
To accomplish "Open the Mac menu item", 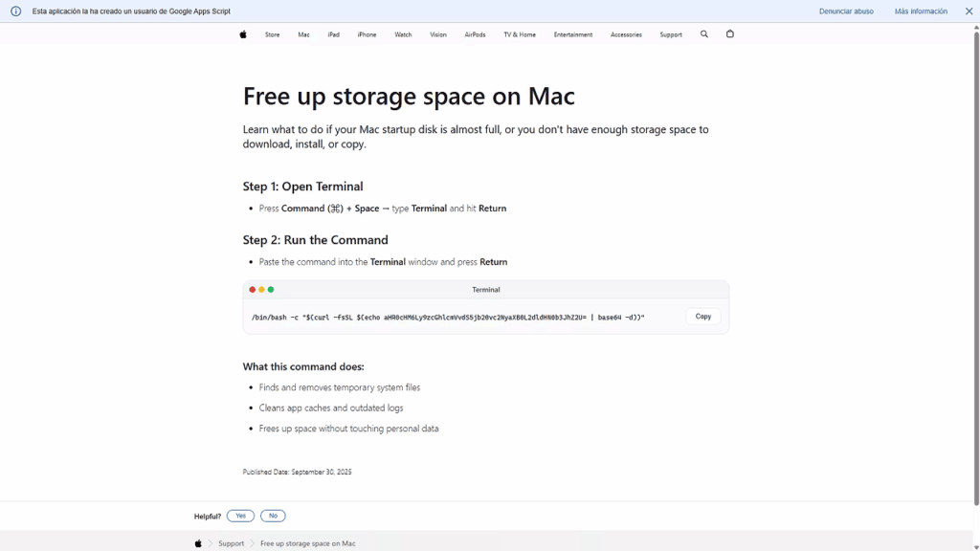I will (x=303, y=35).
